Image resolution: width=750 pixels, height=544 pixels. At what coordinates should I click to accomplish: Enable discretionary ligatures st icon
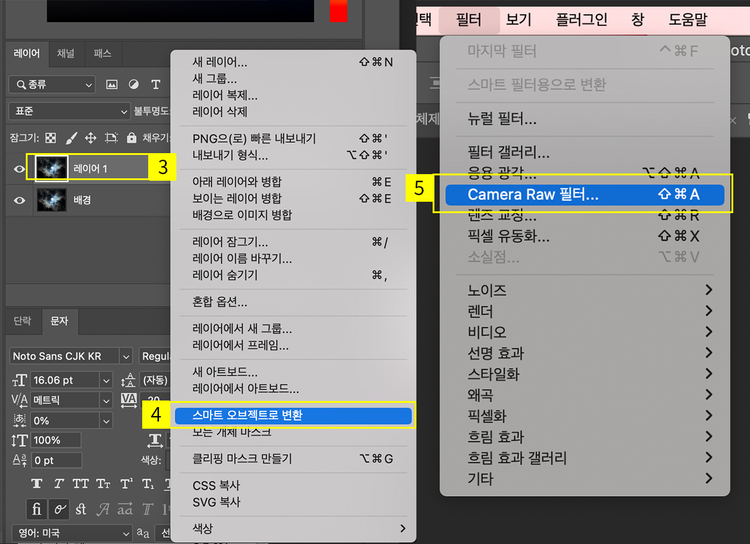coord(81,509)
